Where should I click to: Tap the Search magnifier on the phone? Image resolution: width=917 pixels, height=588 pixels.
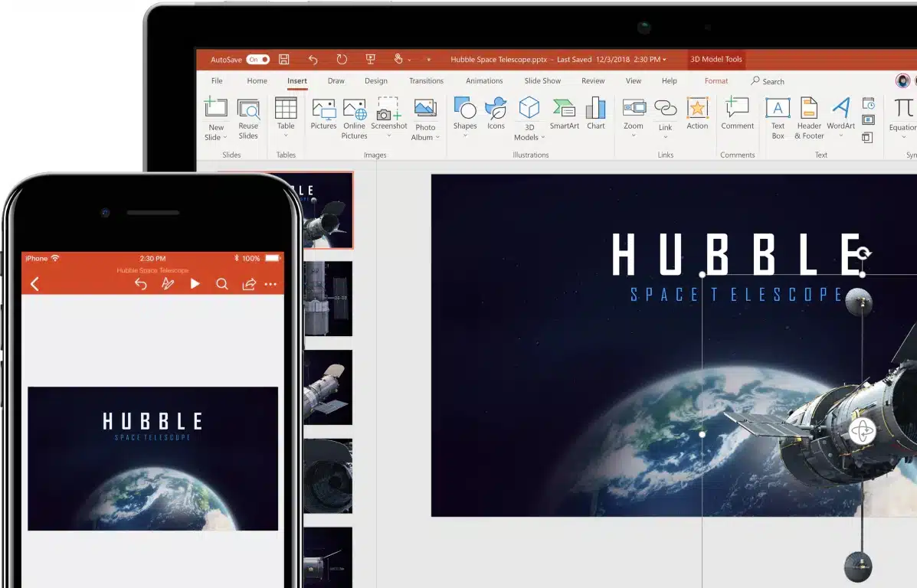tap(221, 284)
